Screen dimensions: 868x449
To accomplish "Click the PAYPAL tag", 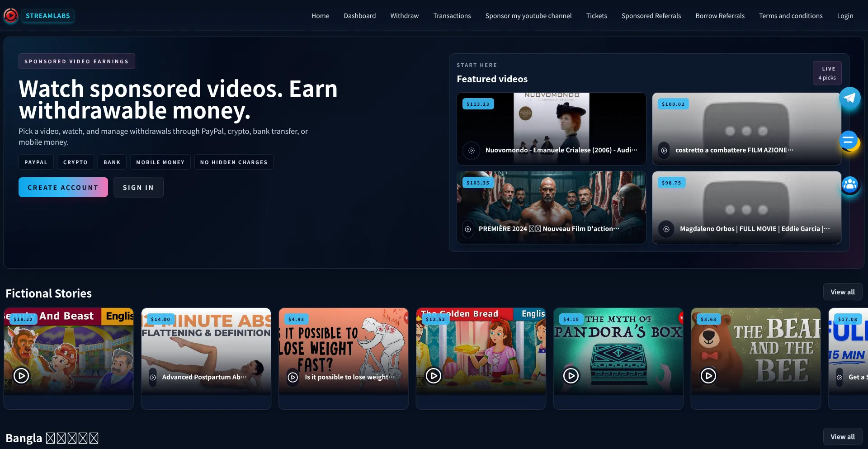I will 36,162.
